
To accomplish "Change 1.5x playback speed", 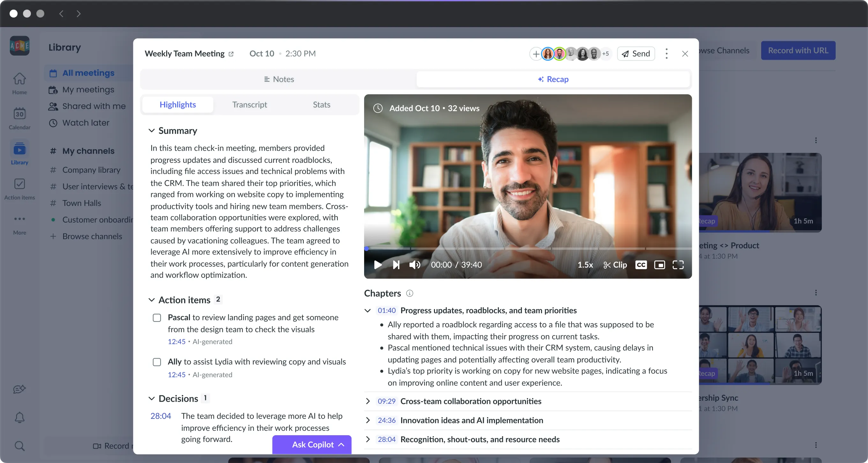I will 585,265.
